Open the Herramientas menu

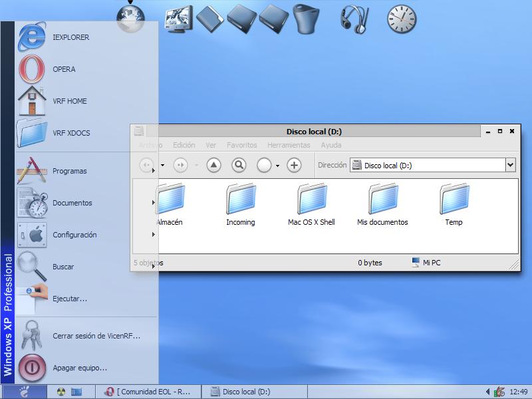289,145
